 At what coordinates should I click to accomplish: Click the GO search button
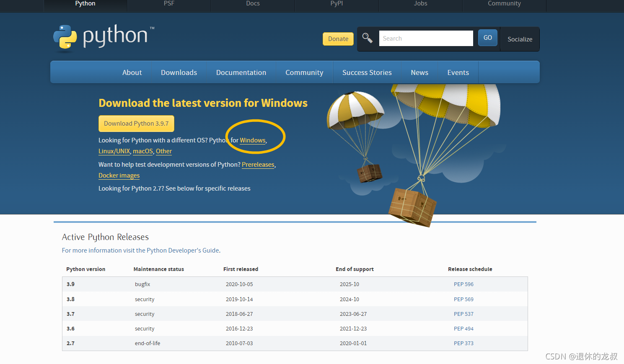[488, 38]
